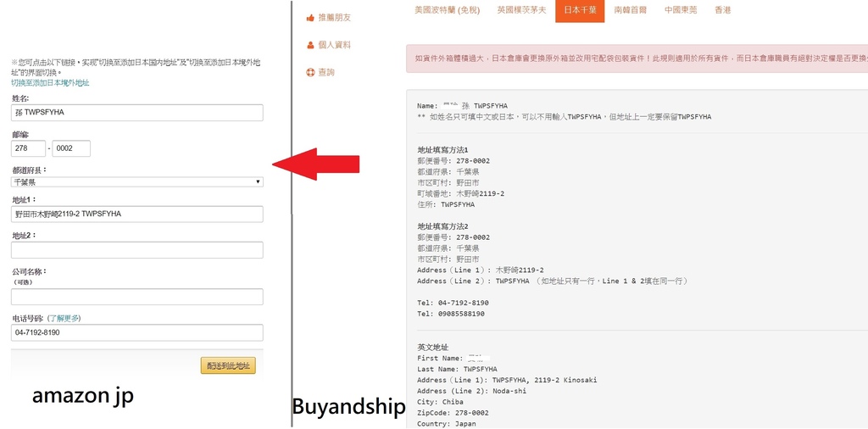Click the thumbs-up icon beside 推薦朋友

(310, 17)
